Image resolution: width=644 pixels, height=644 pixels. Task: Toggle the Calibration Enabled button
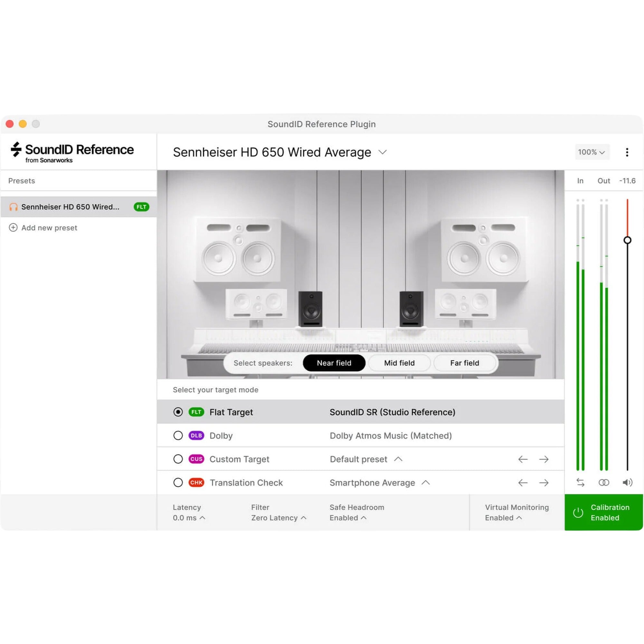pyautogui.click(x=604, y=512)
